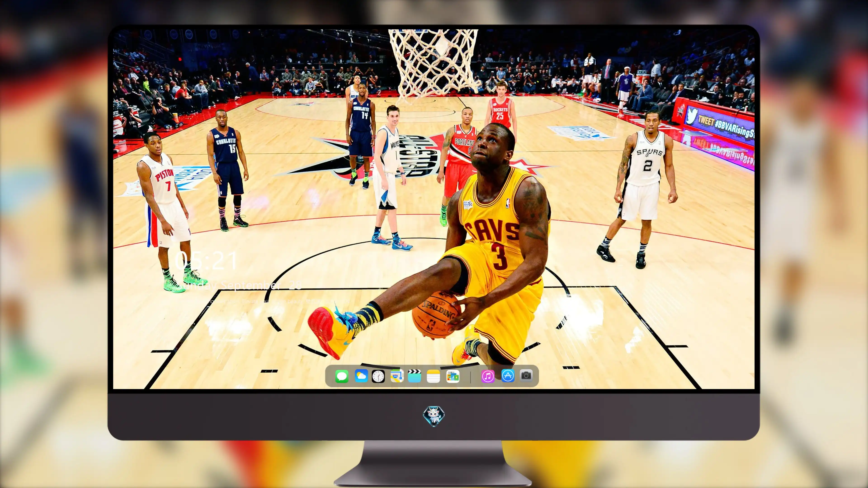Launch the Videos clapperboard app
This screenshot has height=488, width=868.
pos(415,376)
